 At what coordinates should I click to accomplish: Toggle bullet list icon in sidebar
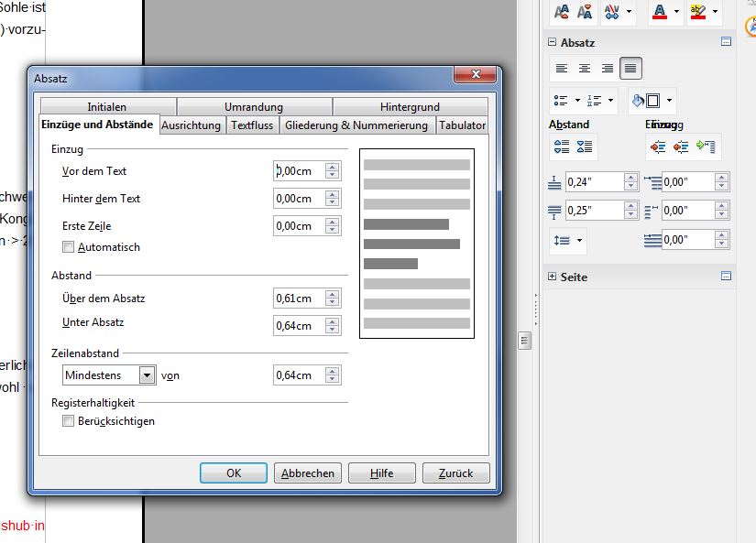click(561, 100)
